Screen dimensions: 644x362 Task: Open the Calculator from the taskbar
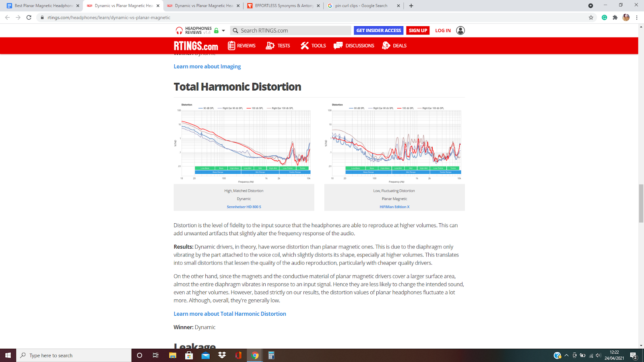(x=271, y=355)
